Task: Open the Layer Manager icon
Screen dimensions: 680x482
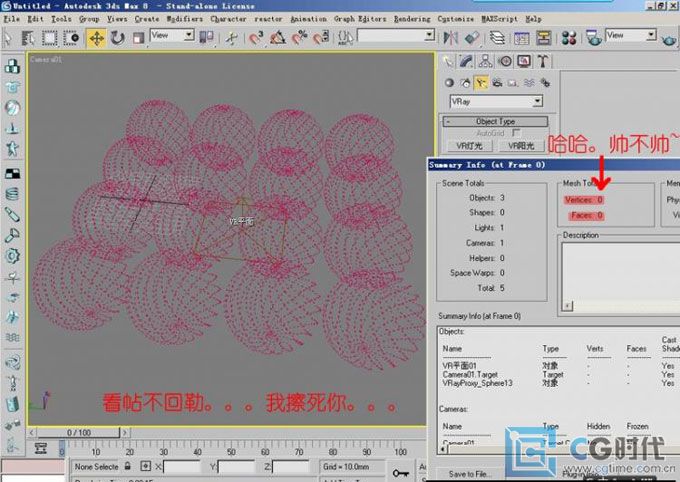Action: click(497, 38)
